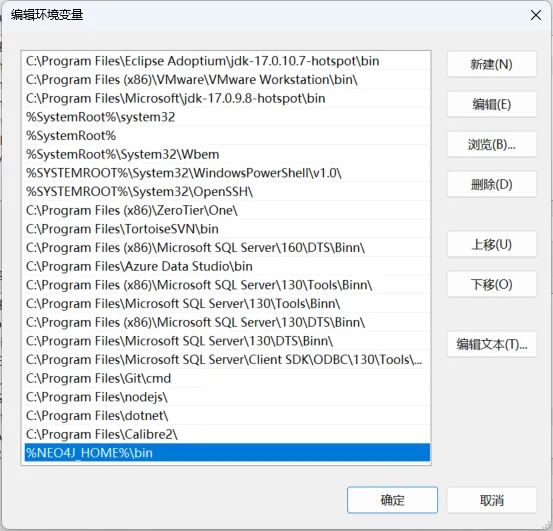This screenshot has width=553, height=531.
Task: Select the Eclipse Adoptium jdk-17.0.10.7 path
Action: click(x=227, y=61)
